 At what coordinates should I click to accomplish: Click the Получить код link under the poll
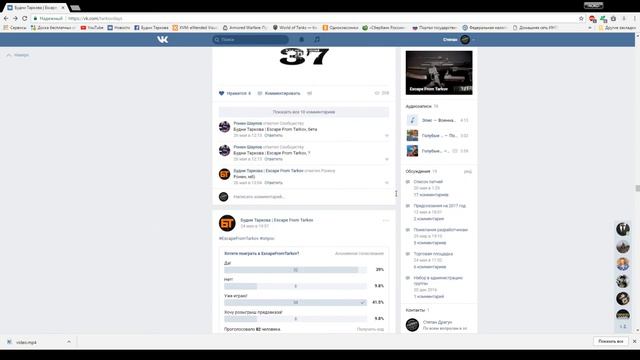pos(370,329)
